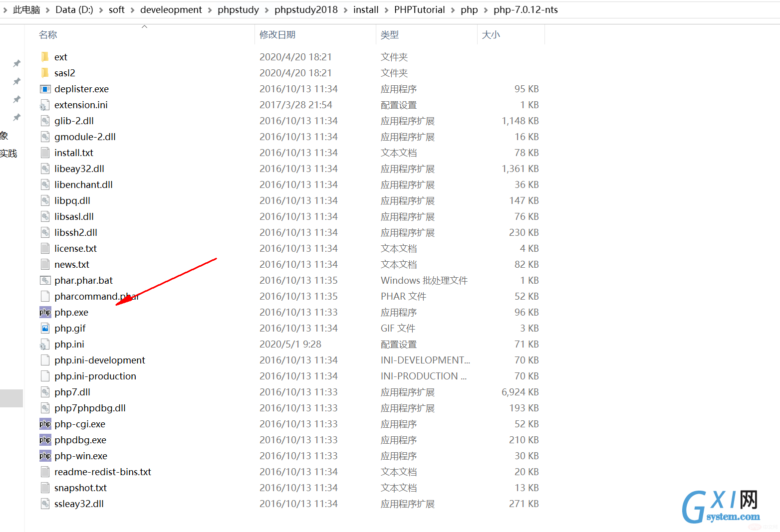
Task: Jump to the phpstudy2018 breadcrumb folder
Action: click(306, 10)
